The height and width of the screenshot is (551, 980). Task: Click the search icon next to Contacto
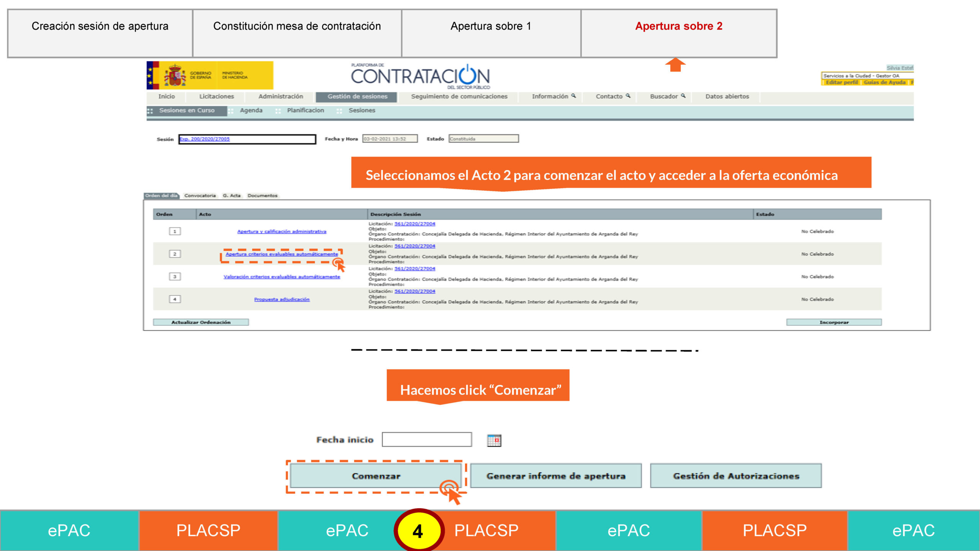click(628, 96)
